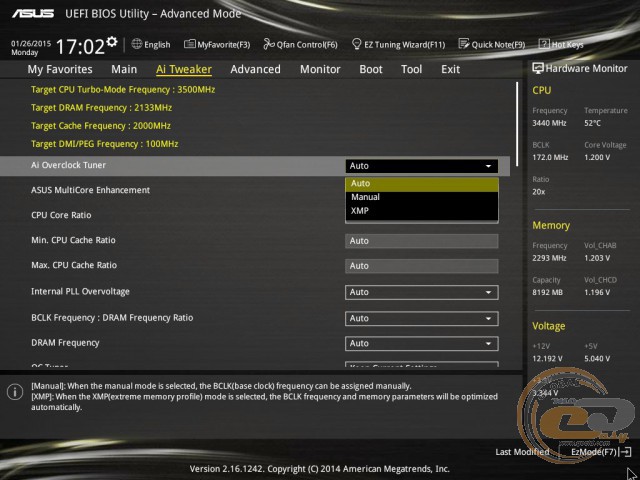Screen dimensions: 640x480
Task: Click EzMode(F7) button text
Action: (593, 452)
